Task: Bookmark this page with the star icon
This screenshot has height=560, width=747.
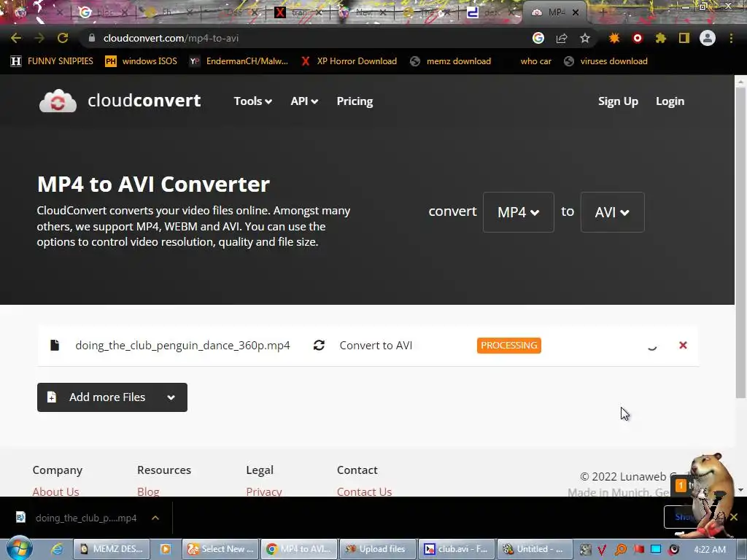Action: 585,38
